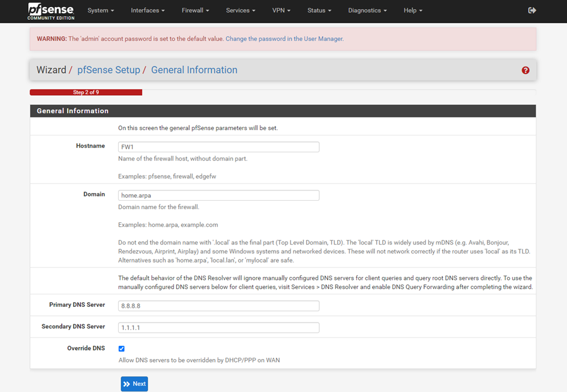Click the 'On this screen the general pfSense parameters' text
Screen dimensions: 567x392
click(x=198, y=128)
